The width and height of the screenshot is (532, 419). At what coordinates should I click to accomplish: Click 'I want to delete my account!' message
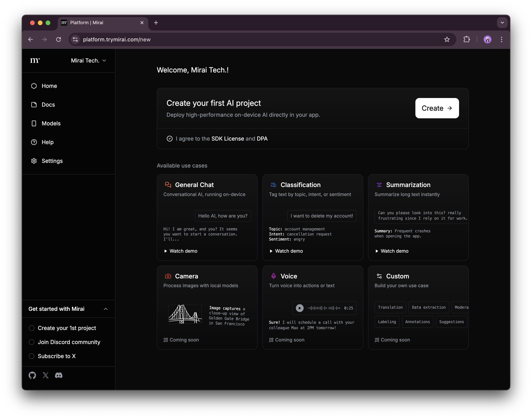(322, 216)
